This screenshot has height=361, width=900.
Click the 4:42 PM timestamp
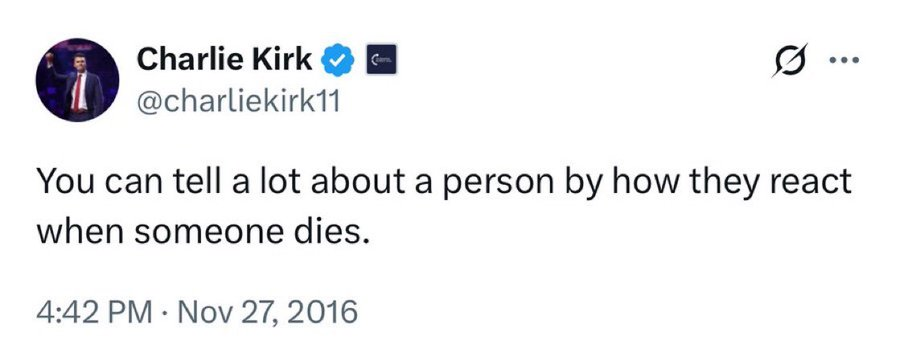(95, 313)
